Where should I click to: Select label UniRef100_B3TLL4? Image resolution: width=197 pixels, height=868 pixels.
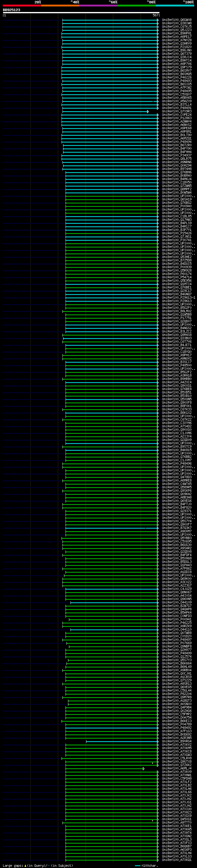177,104
